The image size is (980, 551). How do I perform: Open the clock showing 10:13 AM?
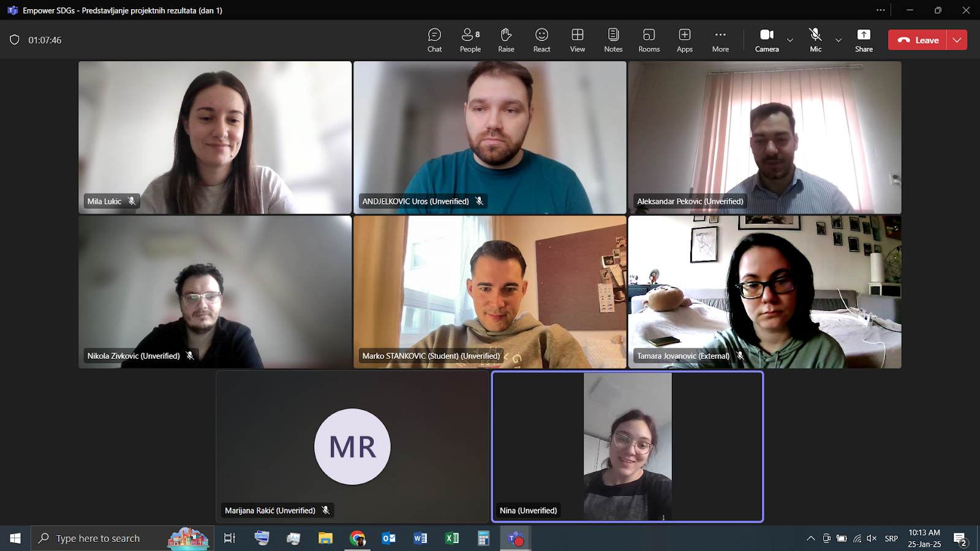click(x=924, y=538)
